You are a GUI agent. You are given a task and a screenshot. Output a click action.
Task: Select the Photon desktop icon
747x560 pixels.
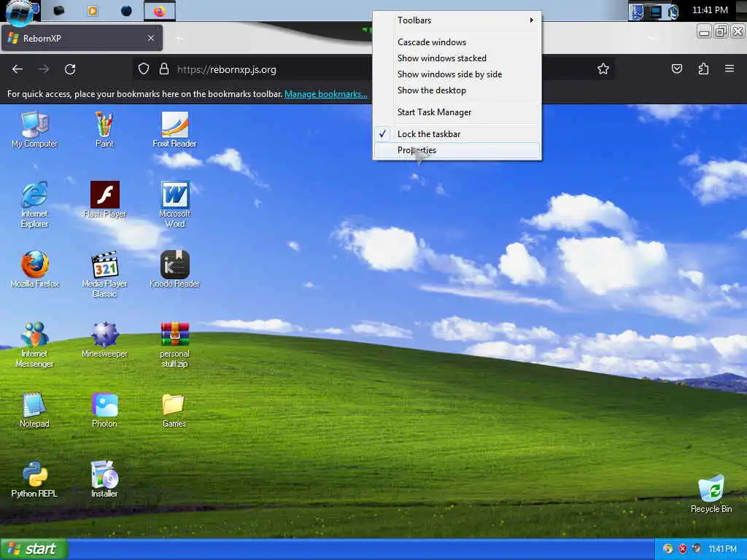click(104, 410)
